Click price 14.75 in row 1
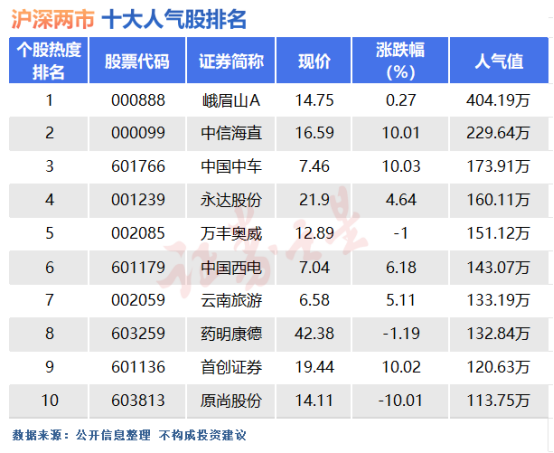The width and height of the screenshot is (554, 453). pos(314,100)
